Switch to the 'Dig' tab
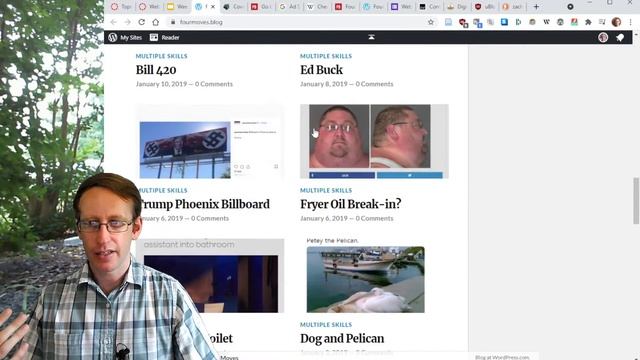This screenshot has width=640, height=360. point(456,7)
